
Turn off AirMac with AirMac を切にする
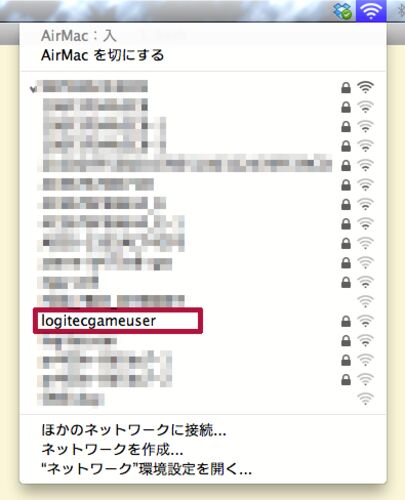[x=102, y=55]
